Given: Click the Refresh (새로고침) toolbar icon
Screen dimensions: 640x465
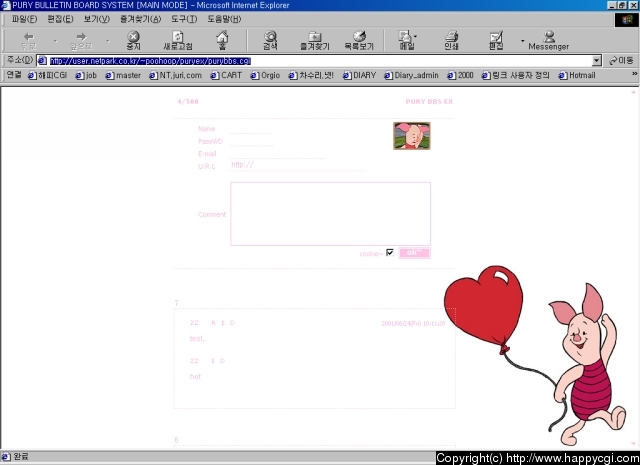Looking at the screenshot, I should (x=178, y=40).
